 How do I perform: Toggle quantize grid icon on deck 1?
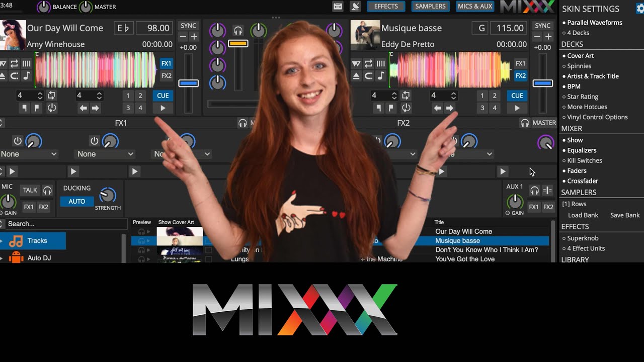click(x=26, y=63)
